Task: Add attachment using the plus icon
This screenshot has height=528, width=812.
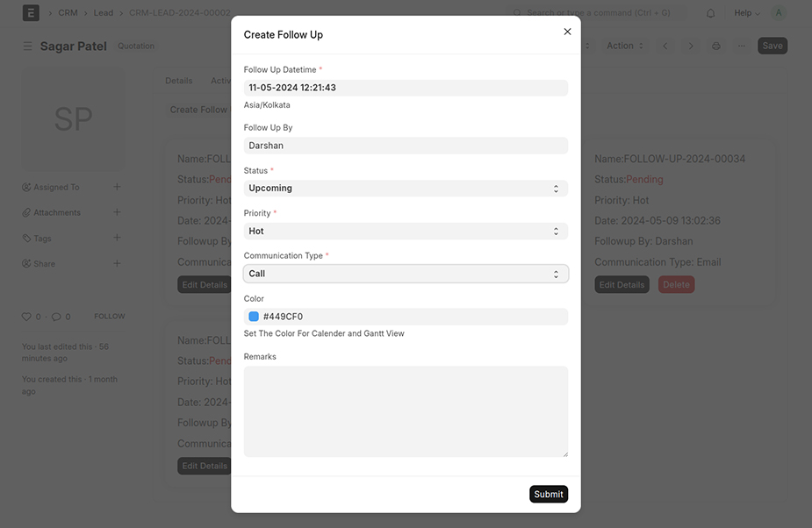Action: [117, 212]
